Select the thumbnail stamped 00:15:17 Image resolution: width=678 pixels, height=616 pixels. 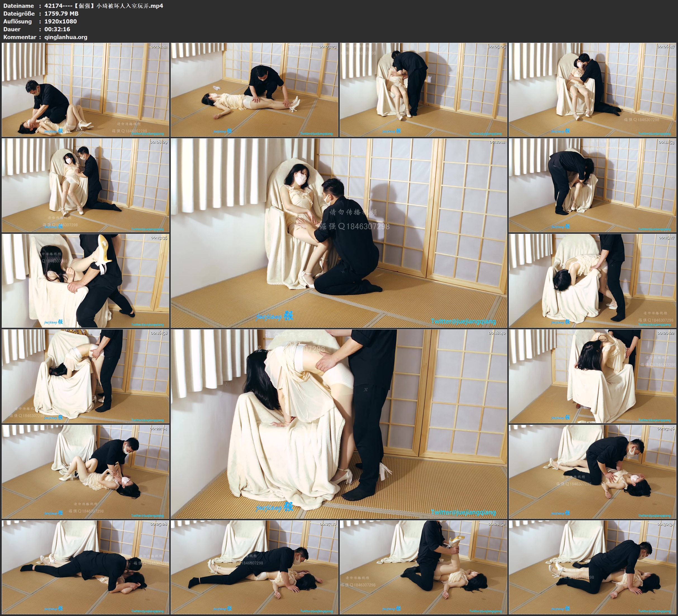pos(593,281)
